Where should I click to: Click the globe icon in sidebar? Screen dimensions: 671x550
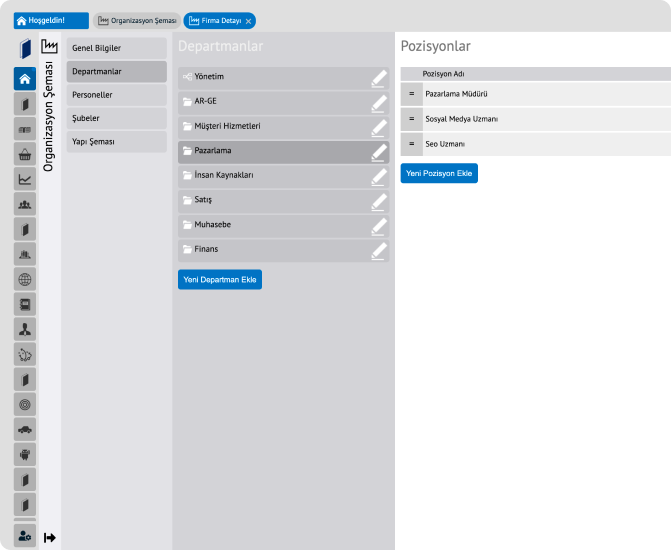coord(25,279)
